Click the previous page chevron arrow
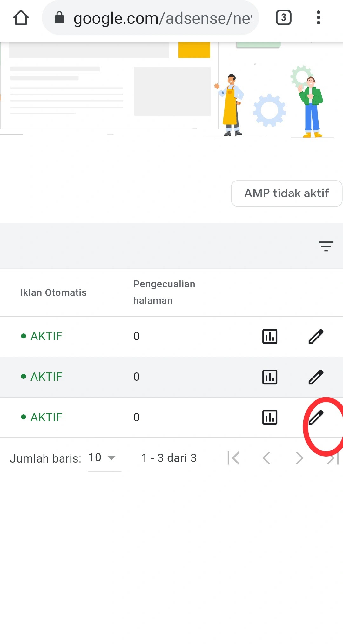The width and height of the screenshot is (343, 644). point(266,458)
